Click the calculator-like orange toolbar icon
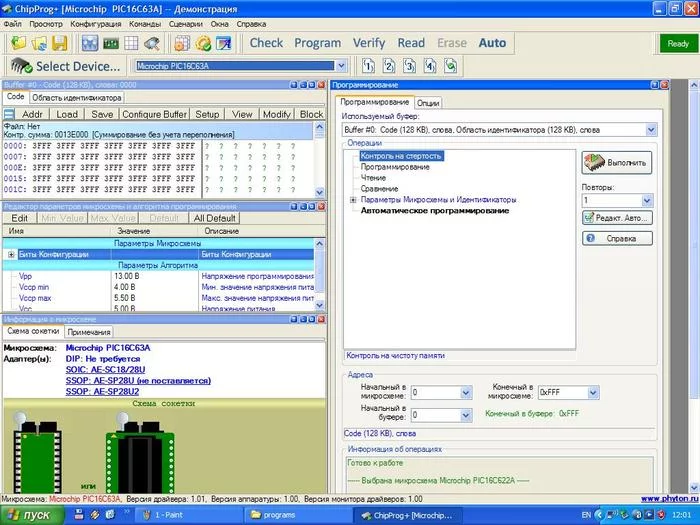 click(182, 43)
